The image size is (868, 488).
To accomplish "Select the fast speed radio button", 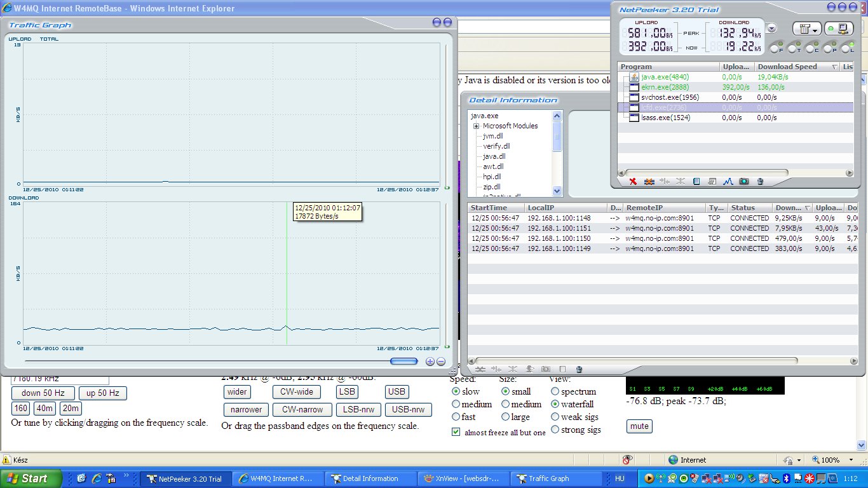I will pos(456,417).
